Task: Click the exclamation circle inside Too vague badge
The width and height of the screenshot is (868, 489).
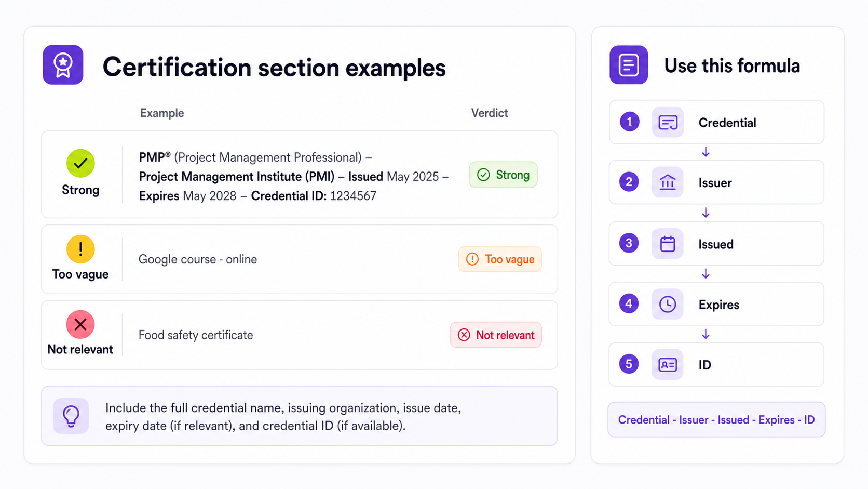Action: coord(472,259)
